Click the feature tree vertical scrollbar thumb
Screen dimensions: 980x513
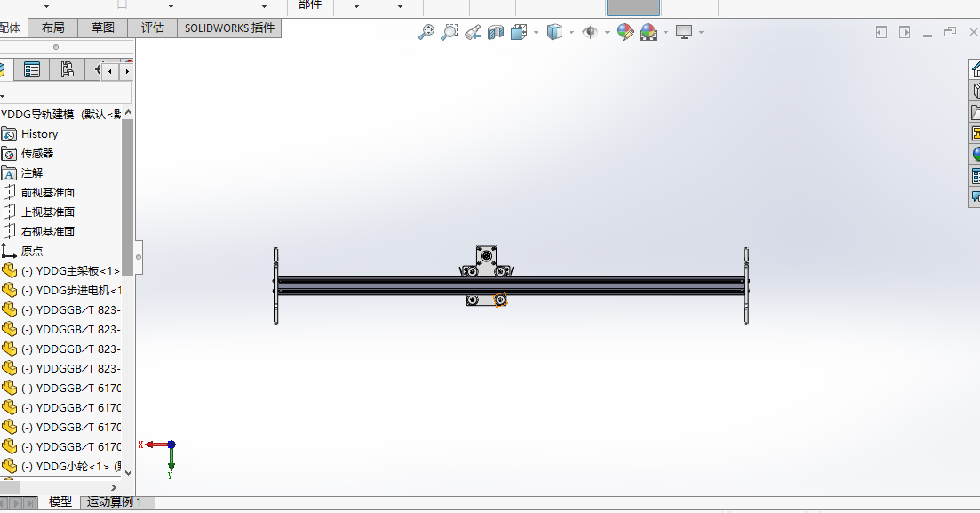click(x=128, y=197)
